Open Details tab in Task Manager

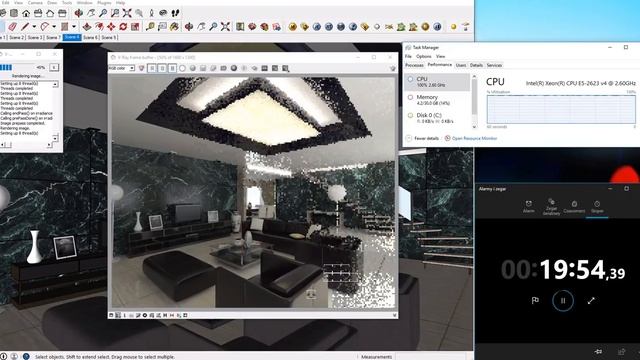pos(476,65)
